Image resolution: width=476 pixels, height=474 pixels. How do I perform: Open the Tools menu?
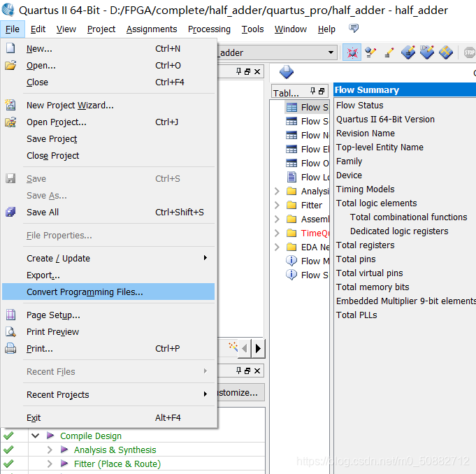tap(252, 29)
